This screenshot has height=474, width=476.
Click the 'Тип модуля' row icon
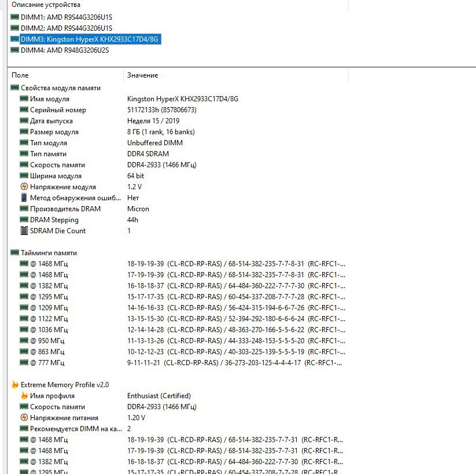[x=24, y=142]
